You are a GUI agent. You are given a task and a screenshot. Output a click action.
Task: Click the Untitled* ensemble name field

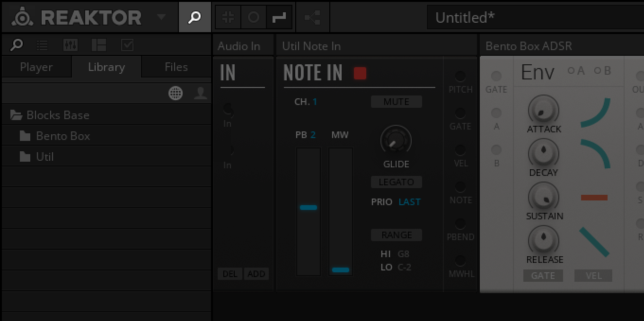[x=535, y=17]
